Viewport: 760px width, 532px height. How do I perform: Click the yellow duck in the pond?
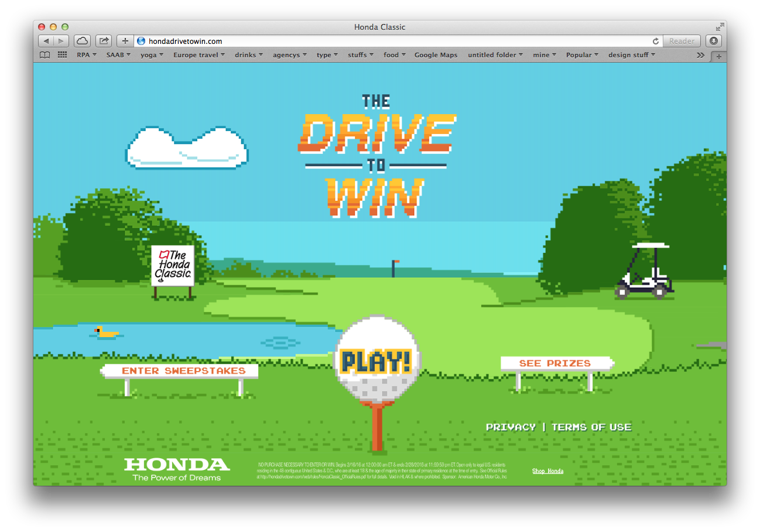coord(107,332)
